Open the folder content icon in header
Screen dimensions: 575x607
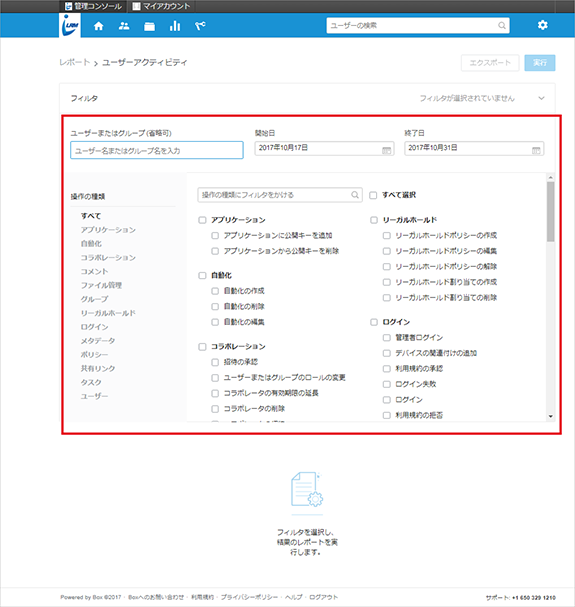[x=149, y=26]
